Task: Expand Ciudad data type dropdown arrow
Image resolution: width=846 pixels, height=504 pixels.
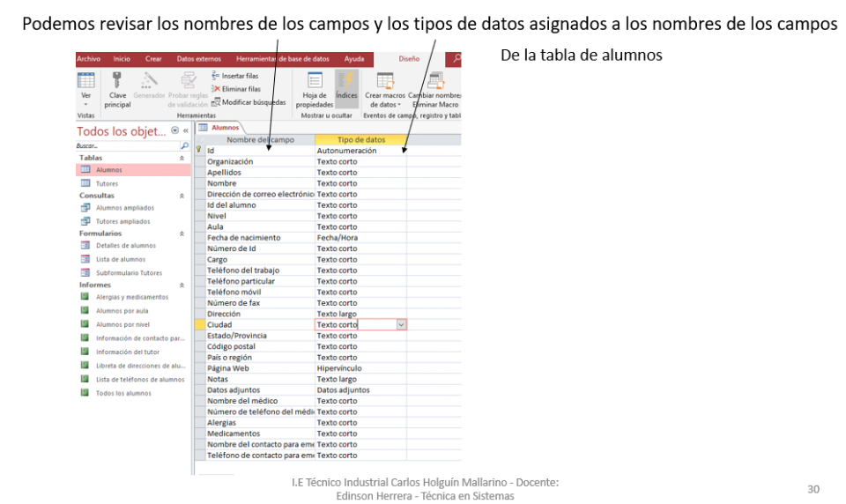Action: tap(402, 325)
